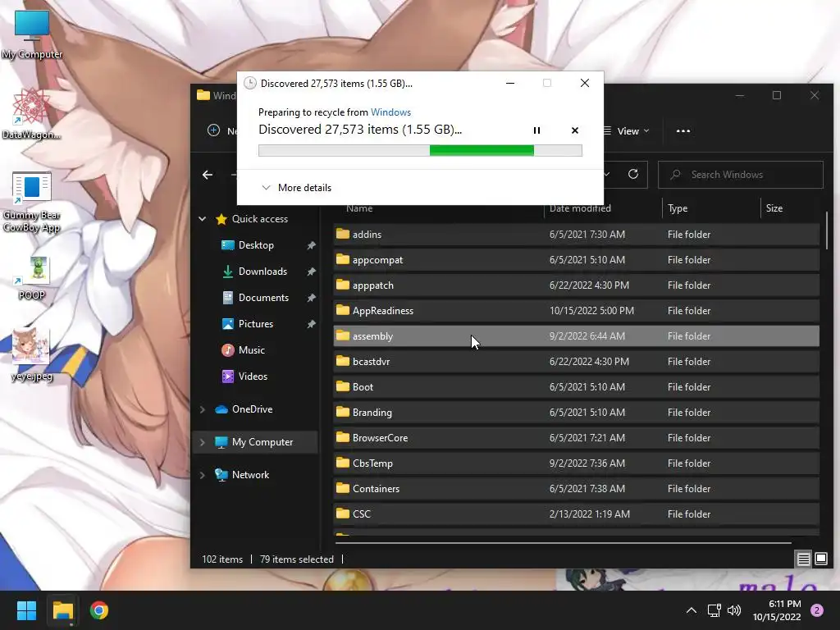Image resolution: width=840 pixels, height=630 pixels.
Task: Select the CbsTemp folder
Action: 576,463
